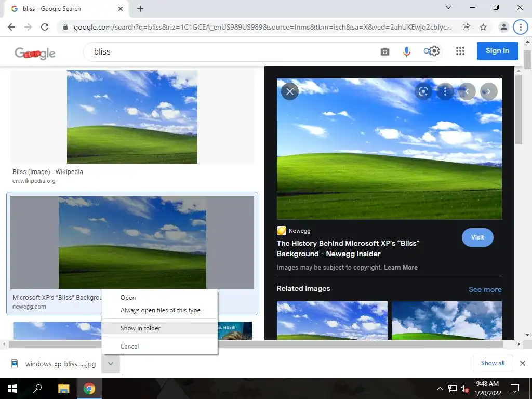Screen dimensions: 532x399
Task: Close the downloads bar
Action: pyautogui.click(x=523, y=363)
